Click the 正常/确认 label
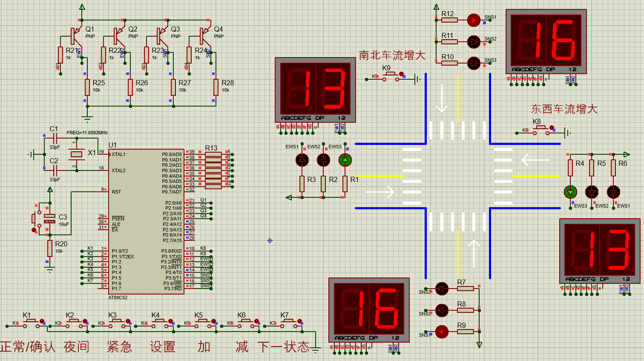 coord(28,347)
